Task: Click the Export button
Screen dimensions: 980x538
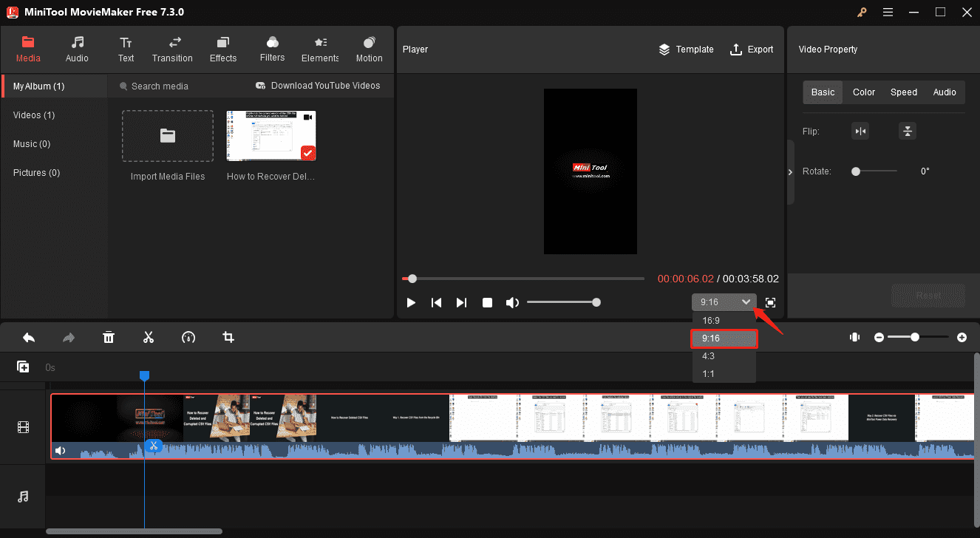Action: (x=752, y=50)
